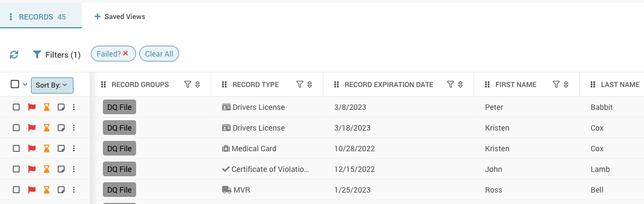Viewport: 644px width, 204px height.
Task: Open the row menu for Peter Babbit
Action: coord(73,107)
